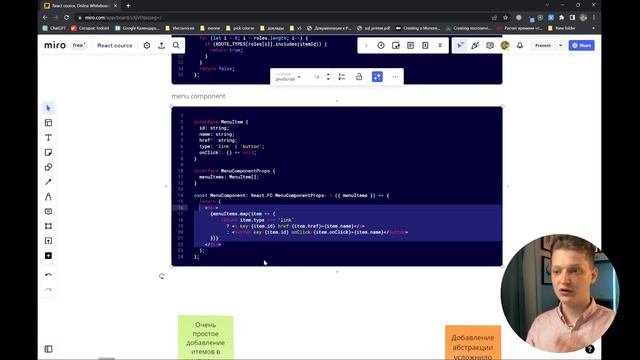Click the font size 14 field
Screen dimensions: 640x360
pos(317,77)
